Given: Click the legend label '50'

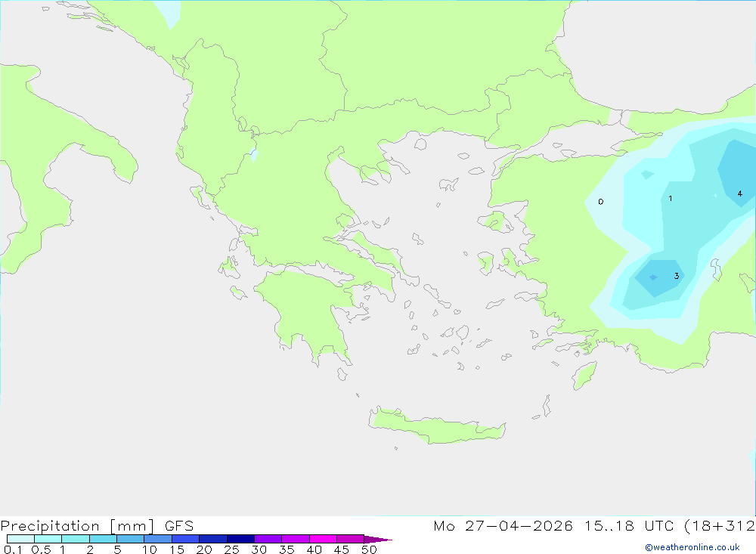Looking at the screenshot, I should click(x=369, y=549).
